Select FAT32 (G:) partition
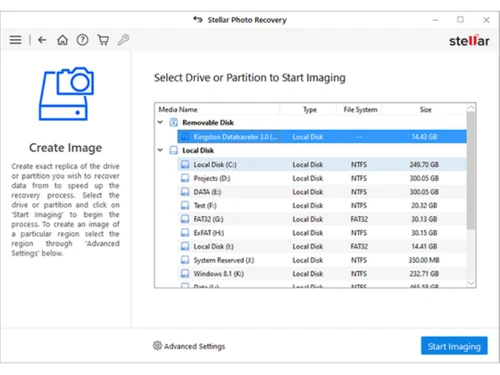The width and height of the screenshot is (500, 375). pos(322,219)
